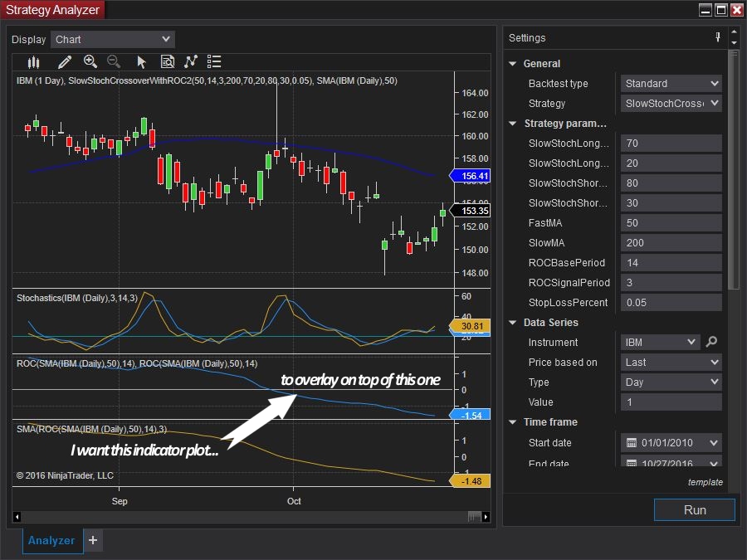Screen dimensions: 747x560
Task: Click the -1.48 SMA ROC value marker
Action: point(471,481)
